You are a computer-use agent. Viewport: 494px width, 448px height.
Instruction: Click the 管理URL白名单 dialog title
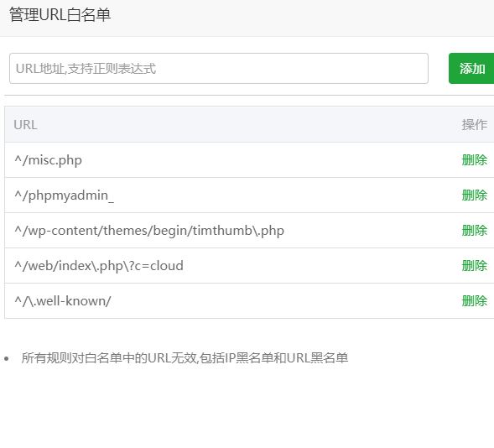point(60,15)
